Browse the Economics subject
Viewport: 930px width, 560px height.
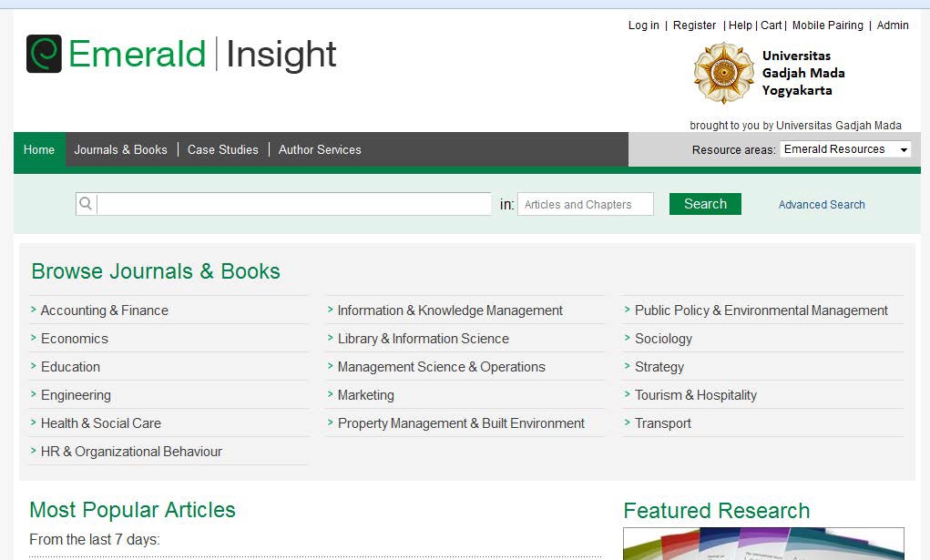pyautogui.click(x=75, y=339)
